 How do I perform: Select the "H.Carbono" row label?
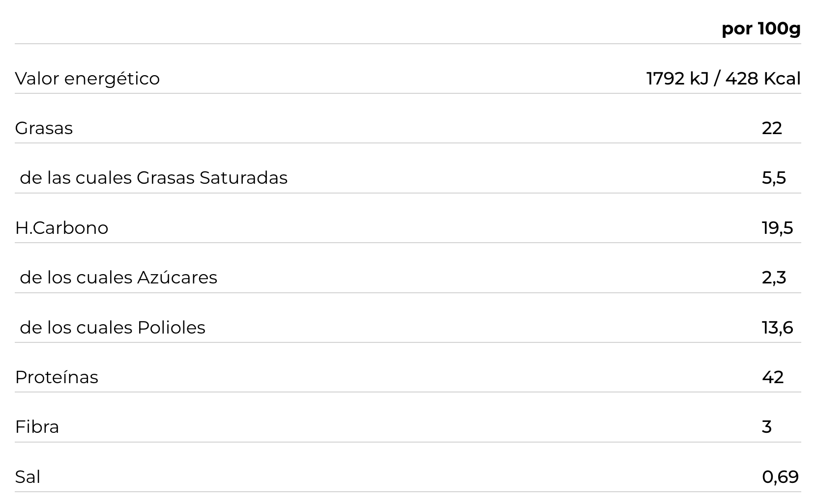tap(61, 228)
